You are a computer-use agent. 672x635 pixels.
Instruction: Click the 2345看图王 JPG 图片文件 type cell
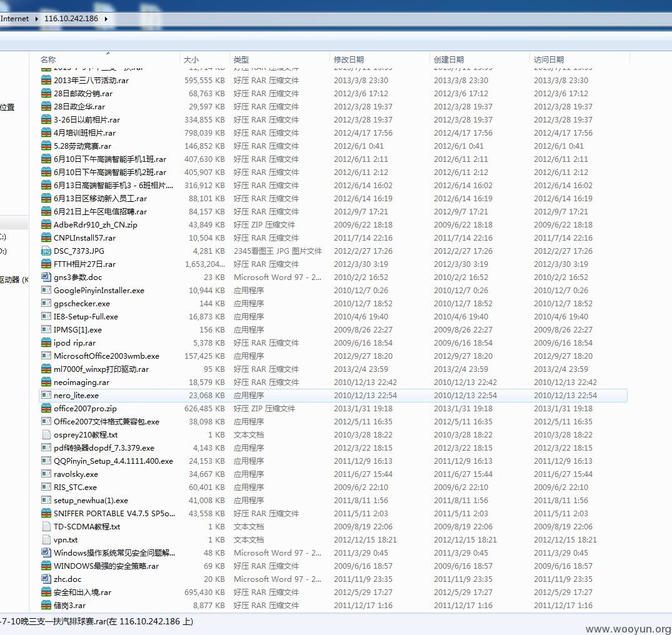[x=278, y=251]
